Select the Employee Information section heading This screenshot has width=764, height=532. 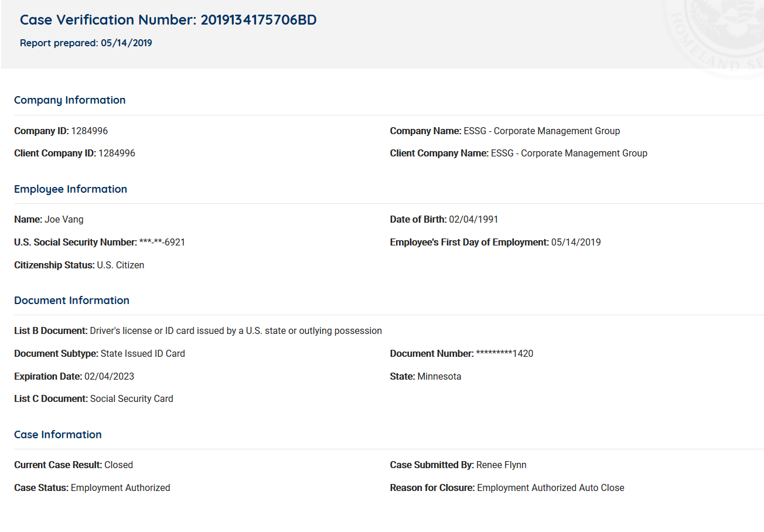pyautogui.click(x=70, y=189)
